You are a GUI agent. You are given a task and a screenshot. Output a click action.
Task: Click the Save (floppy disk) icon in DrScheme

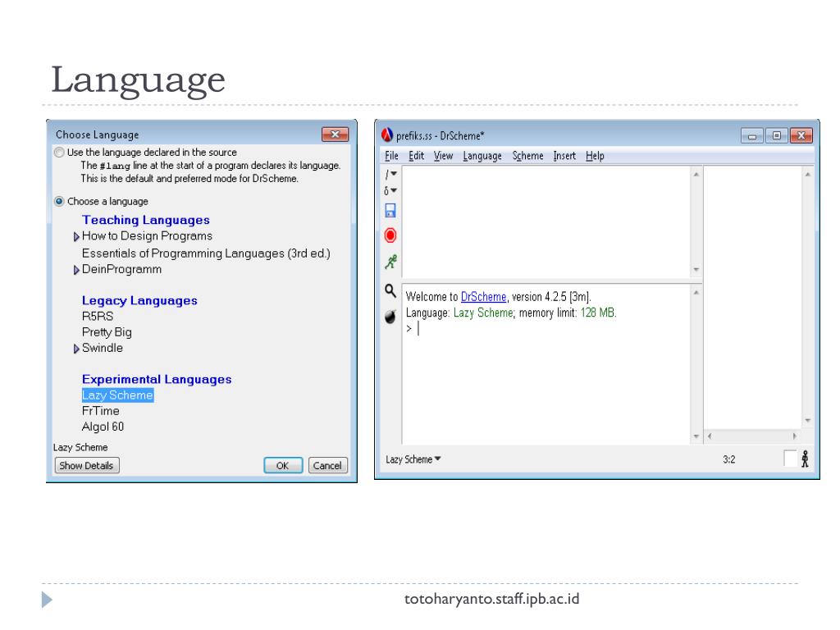tap(390, 211)
